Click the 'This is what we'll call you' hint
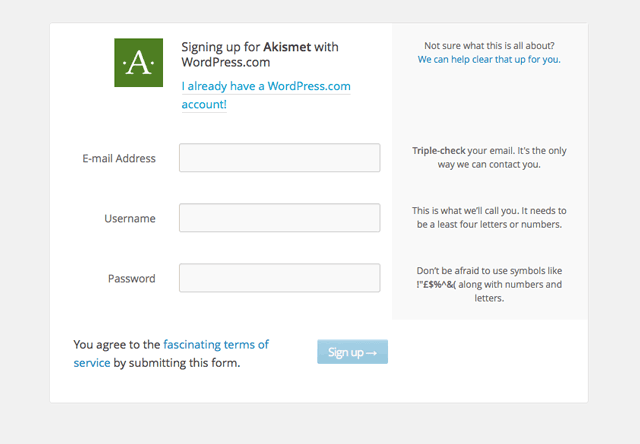Viewport: 640px width, 444px height. tap(489, 211)
